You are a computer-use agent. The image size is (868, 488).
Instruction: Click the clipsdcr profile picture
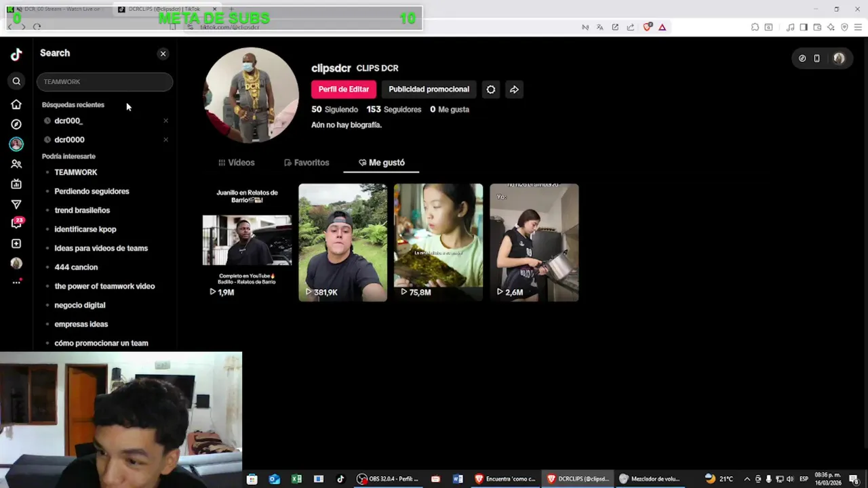(x=251, y=95)
